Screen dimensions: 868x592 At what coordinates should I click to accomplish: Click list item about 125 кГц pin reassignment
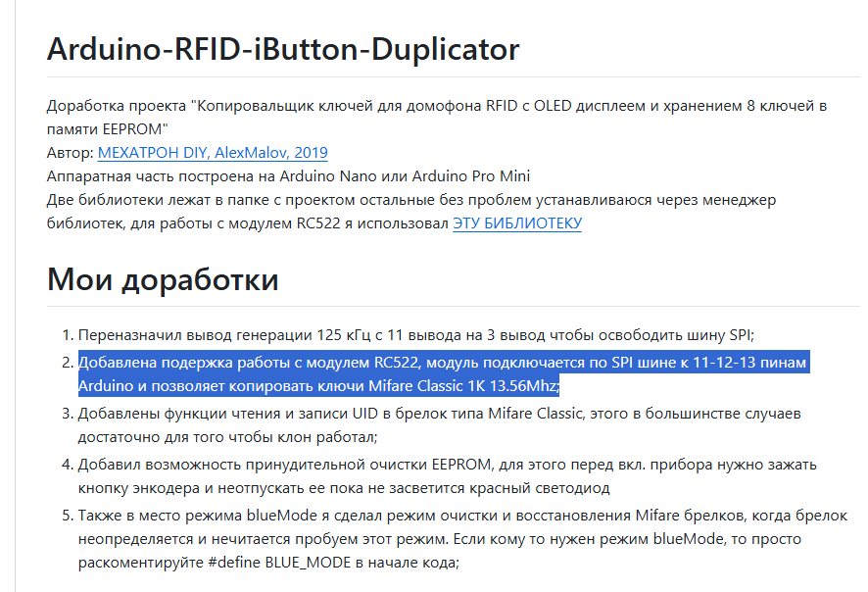pos(415,335)
